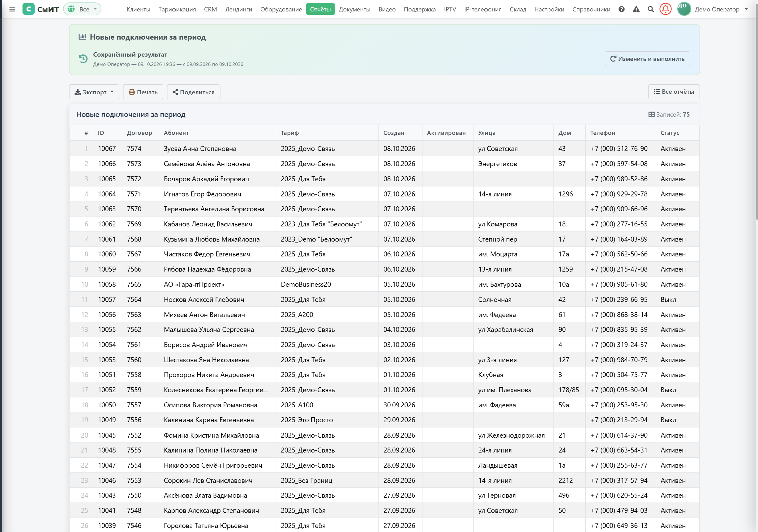The image size is (758, 532).
Task: Click the green СмИТ logo icon
Action: [x=28, y=9]
